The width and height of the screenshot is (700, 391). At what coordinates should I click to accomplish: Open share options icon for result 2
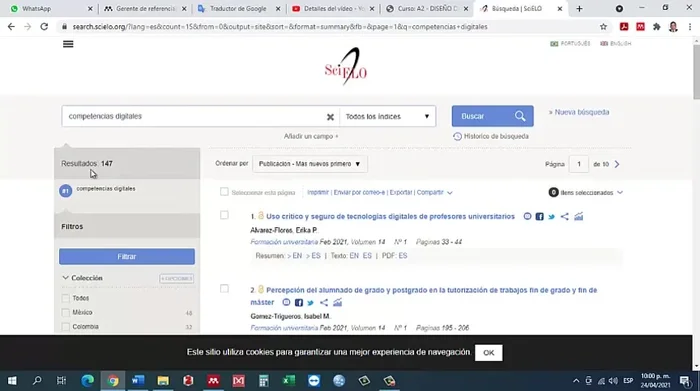point(324,303)
